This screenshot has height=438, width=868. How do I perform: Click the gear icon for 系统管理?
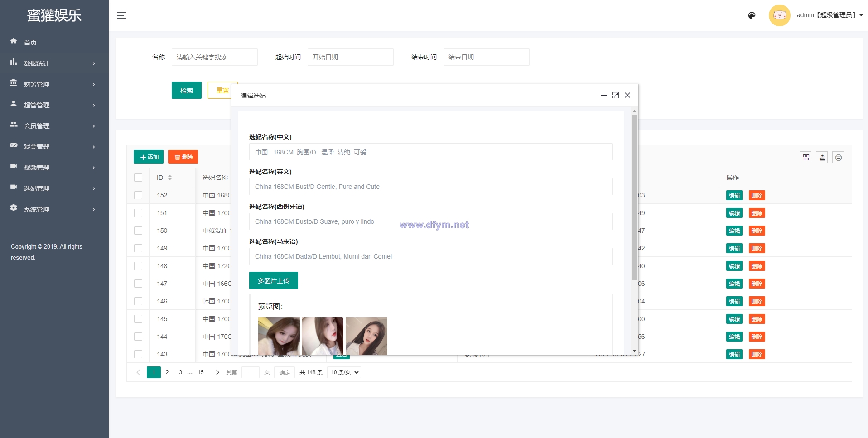click(x=14, y=208)
